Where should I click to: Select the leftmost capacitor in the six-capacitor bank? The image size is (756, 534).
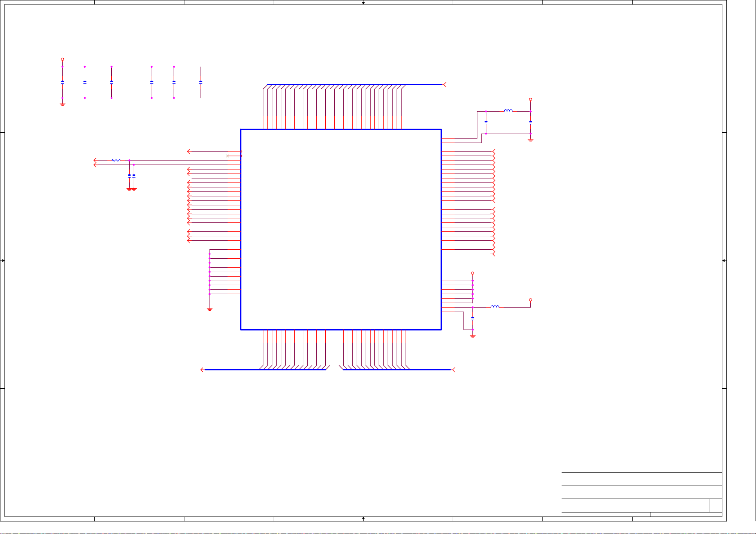[62, 82]
